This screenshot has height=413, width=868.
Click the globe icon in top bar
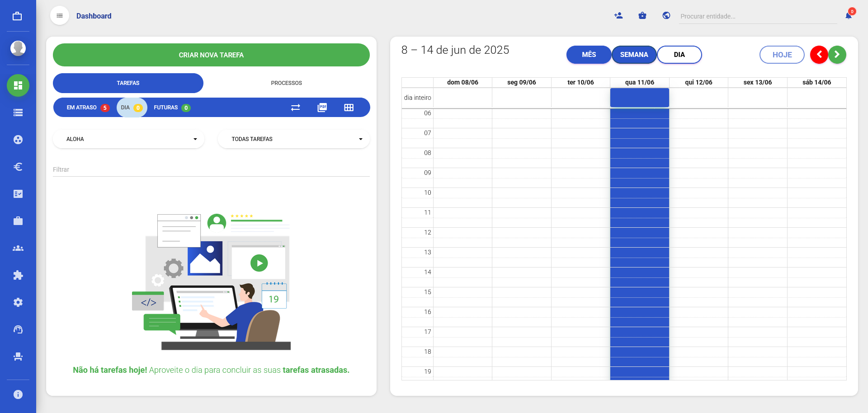pos(666,16)
